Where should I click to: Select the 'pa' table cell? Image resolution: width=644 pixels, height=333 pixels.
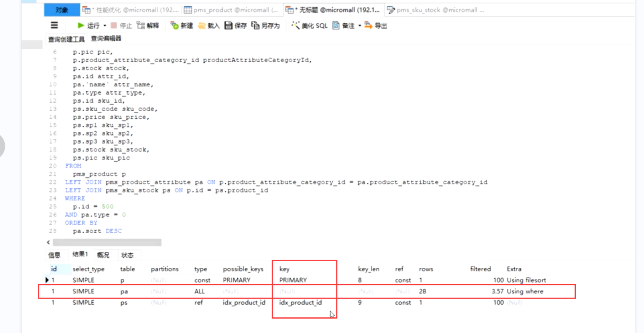coord(124,292)
